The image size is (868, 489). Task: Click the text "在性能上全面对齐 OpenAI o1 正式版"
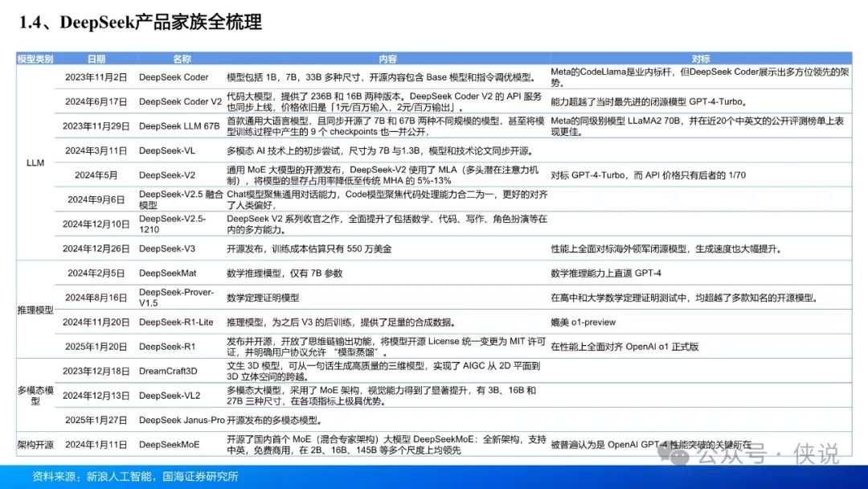pyautogui.click(x=624, y=347)
